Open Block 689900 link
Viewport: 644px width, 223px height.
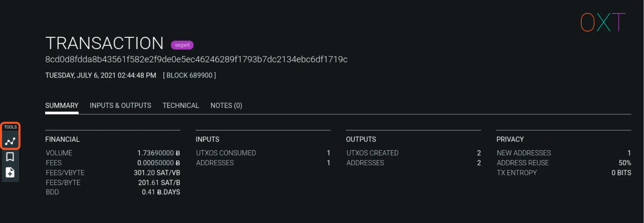click(189, 75)
